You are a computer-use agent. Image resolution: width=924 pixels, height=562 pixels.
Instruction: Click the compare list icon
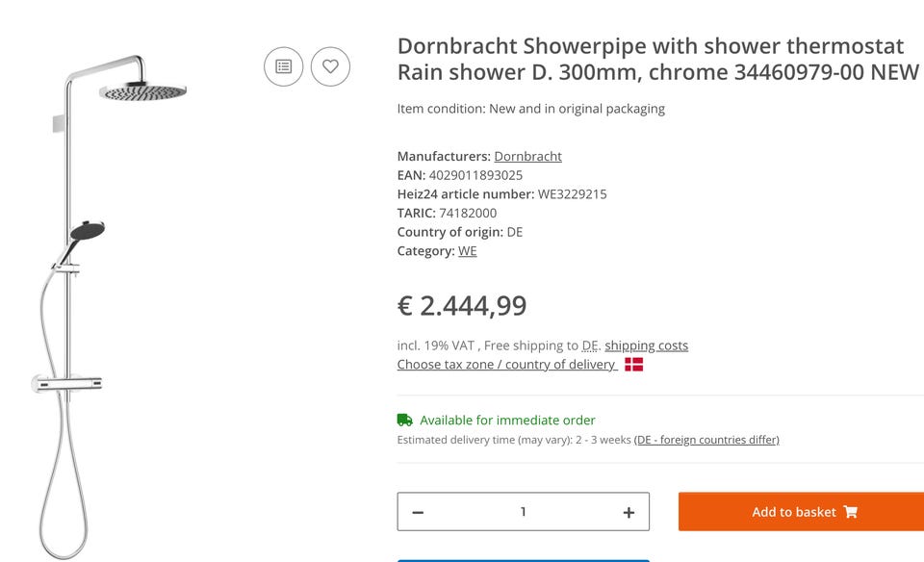click(x=284, y=66)
